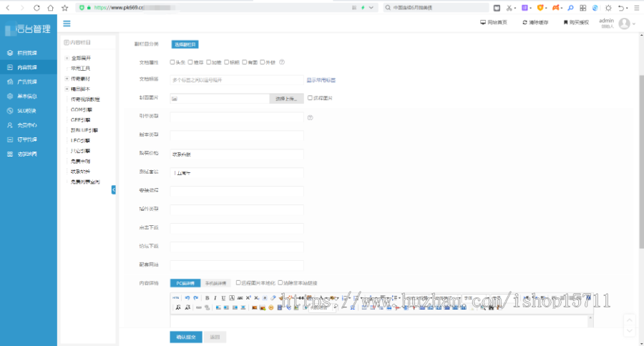Open the admin user dropdown
The width and height of the screenshot is (644, 346).
[x=617, y=24]
